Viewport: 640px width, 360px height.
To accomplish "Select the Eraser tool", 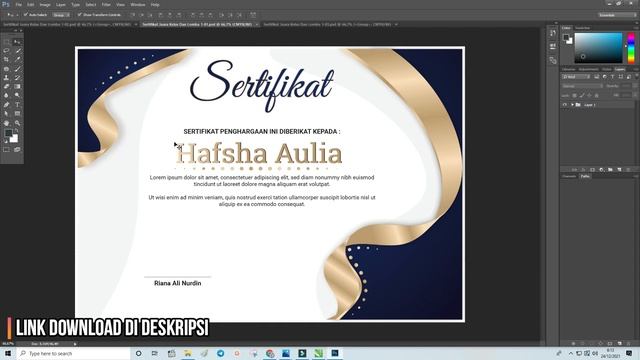I will tap(7, 87).
